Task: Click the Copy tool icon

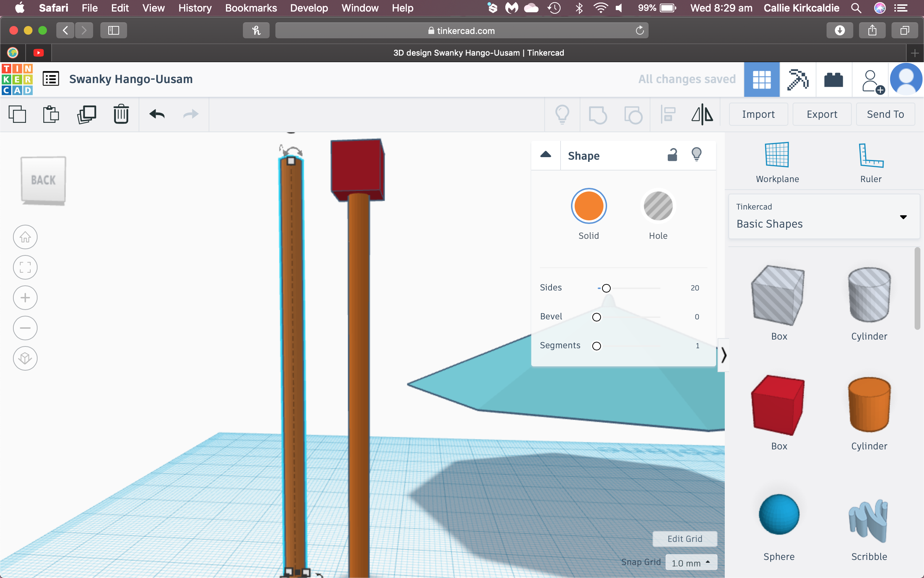Action: (x=17, y=114)
